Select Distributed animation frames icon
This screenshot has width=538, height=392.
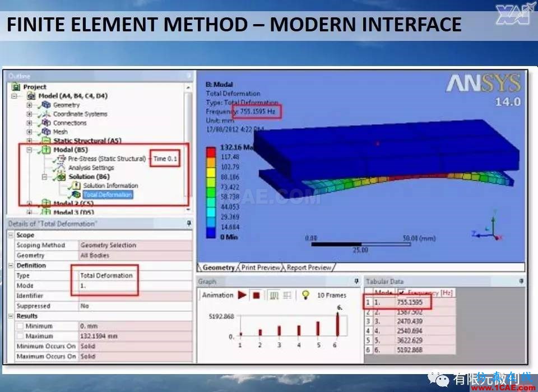[274, 295]
